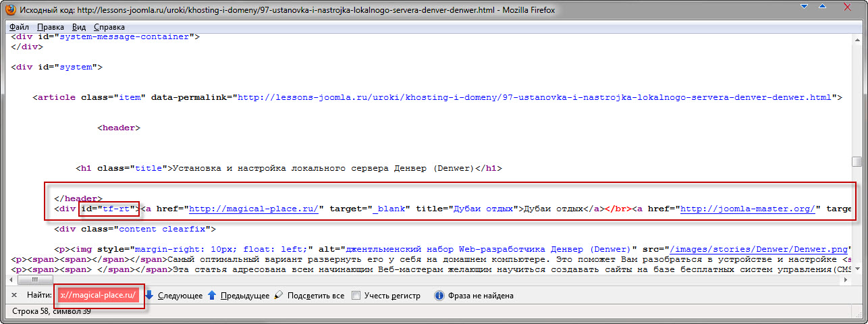Click the Фраза не найдена message
The width and height of the screenshot is (868, 324).
pos(481,296)
